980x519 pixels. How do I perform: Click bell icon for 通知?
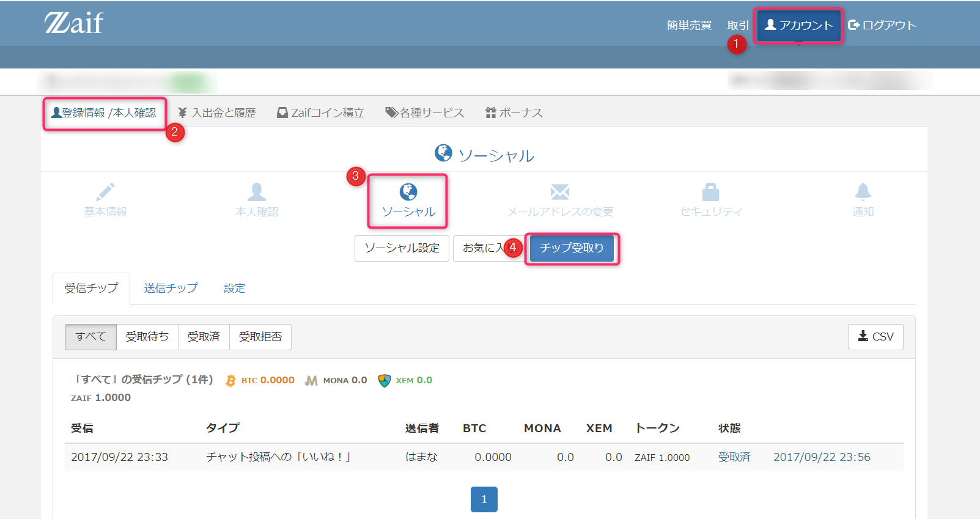(x=863, y=191)
